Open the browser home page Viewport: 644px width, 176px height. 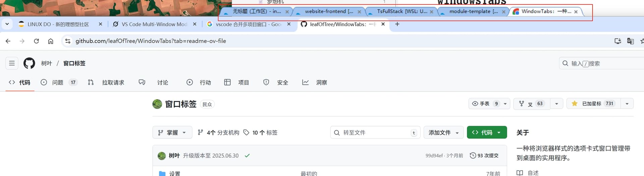click(x=51, y=41)
